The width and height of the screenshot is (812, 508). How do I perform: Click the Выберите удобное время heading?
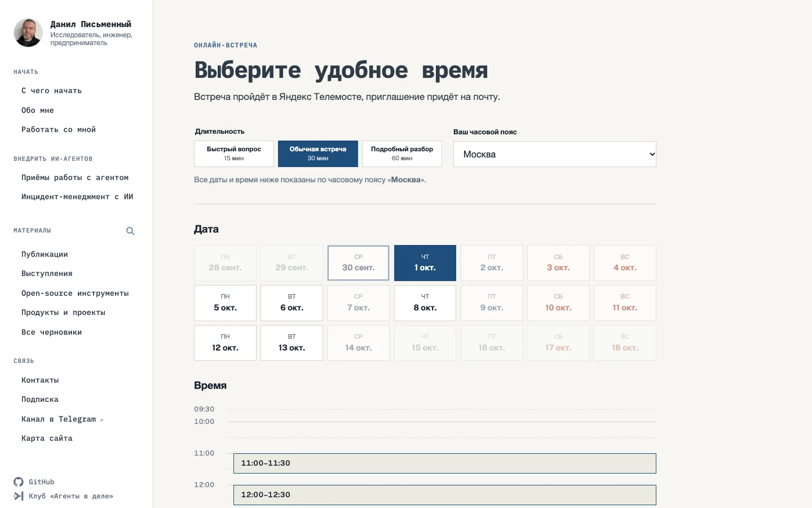[x=341, y=71]
